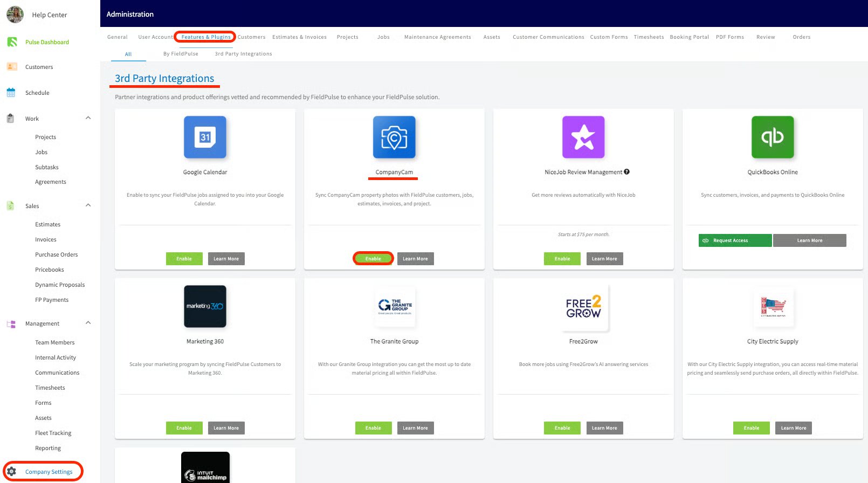Click the user avatar photo
This screenshot has height=483, width=868.
coord(15,15)
